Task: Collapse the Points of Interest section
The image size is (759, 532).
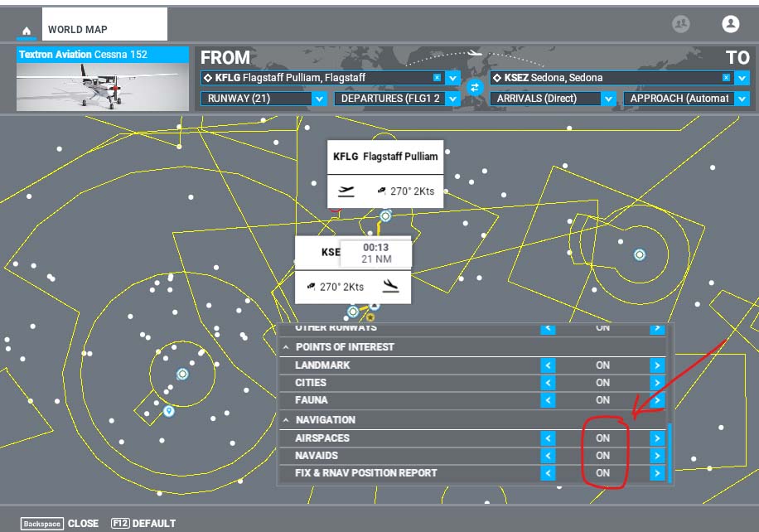Action: (x=286, y=347)
